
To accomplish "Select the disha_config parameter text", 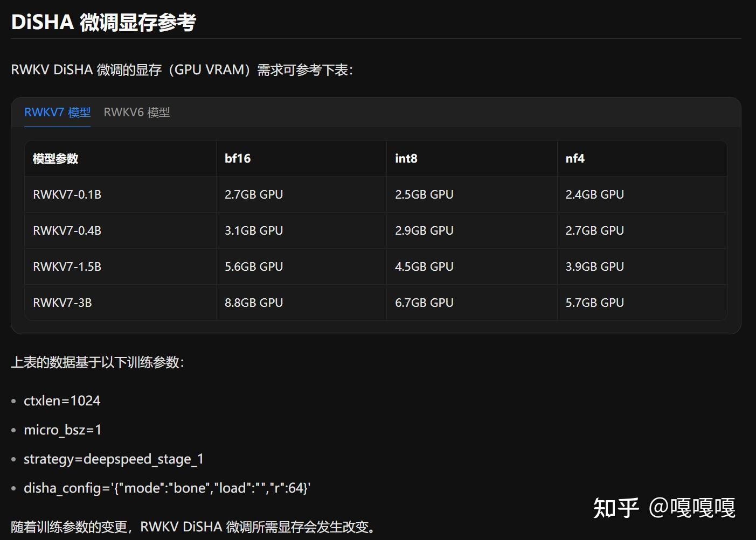I will pyautogui.click(x=168, y=488).
